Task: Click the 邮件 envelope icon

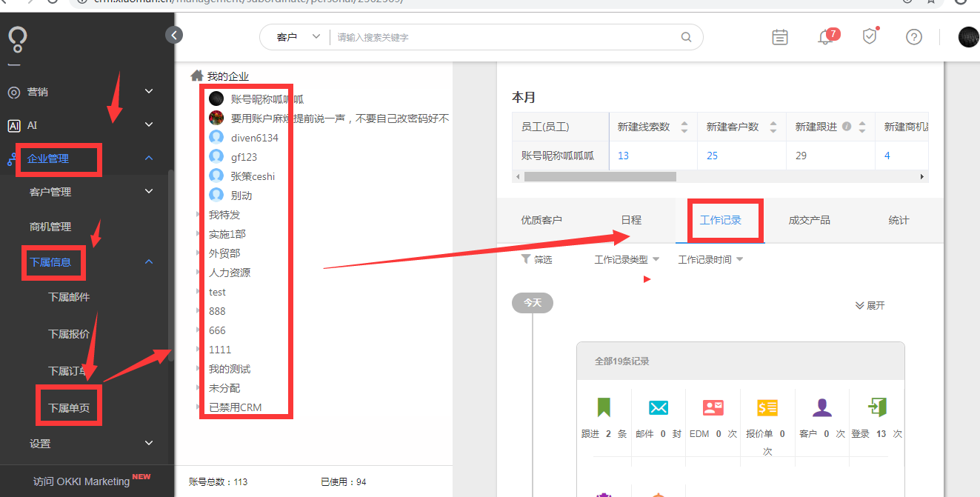Action: click(x=658, y=407)
